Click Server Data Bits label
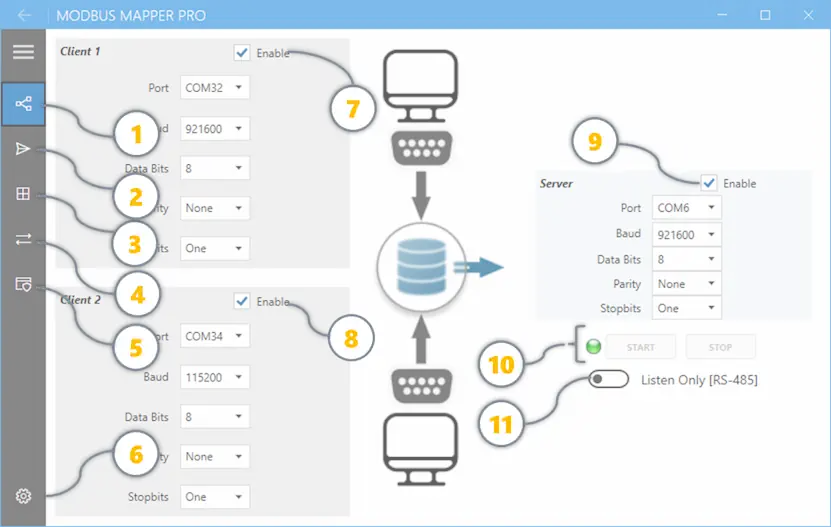 [618, 260]
